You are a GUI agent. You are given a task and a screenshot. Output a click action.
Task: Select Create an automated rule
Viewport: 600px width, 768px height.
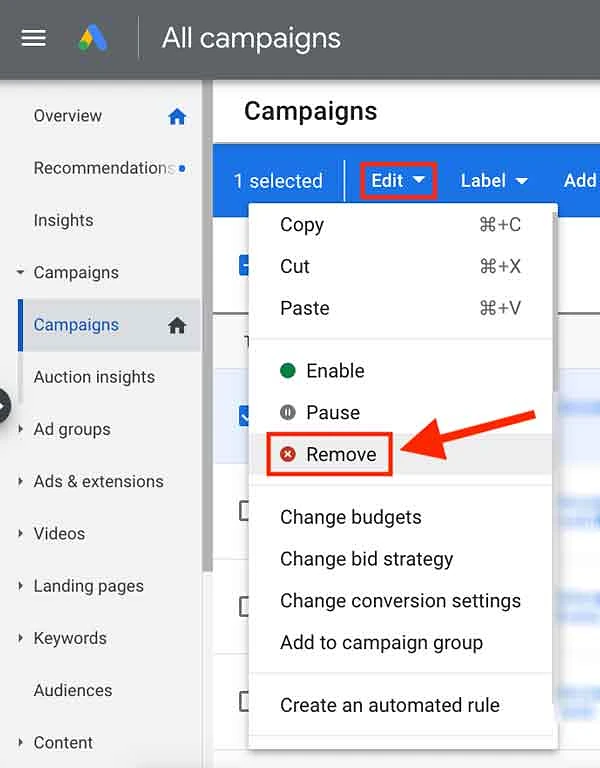[401, 705]
